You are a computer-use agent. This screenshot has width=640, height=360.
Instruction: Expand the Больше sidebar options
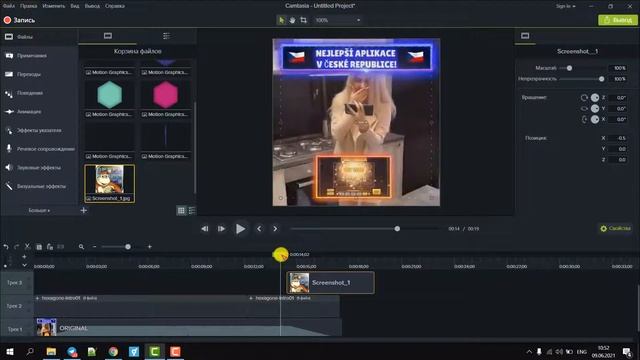click(39, 210)
